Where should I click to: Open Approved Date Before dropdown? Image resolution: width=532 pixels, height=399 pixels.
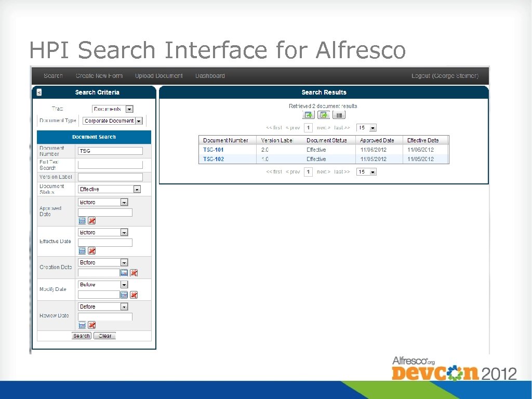tap(103, 202)
